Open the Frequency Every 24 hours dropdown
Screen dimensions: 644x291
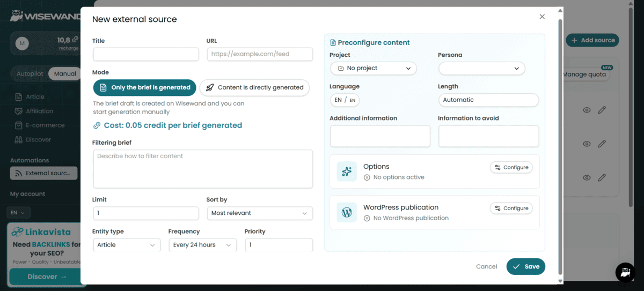(202, 245)
